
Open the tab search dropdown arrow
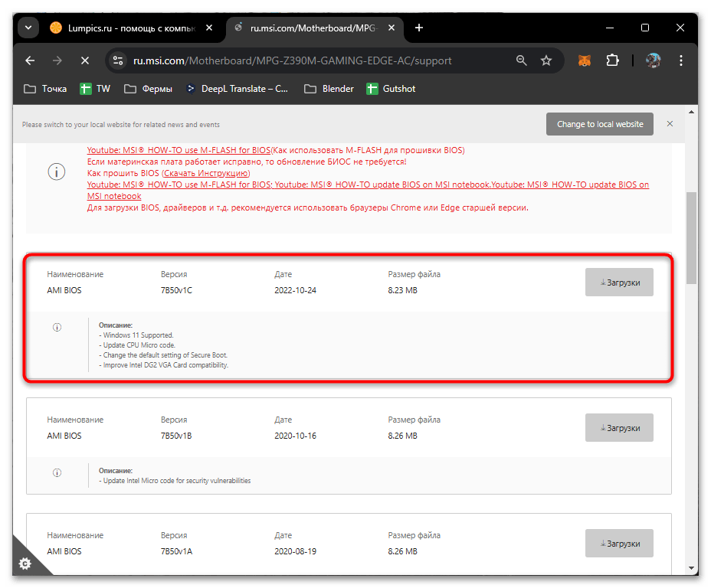[28, 28]
